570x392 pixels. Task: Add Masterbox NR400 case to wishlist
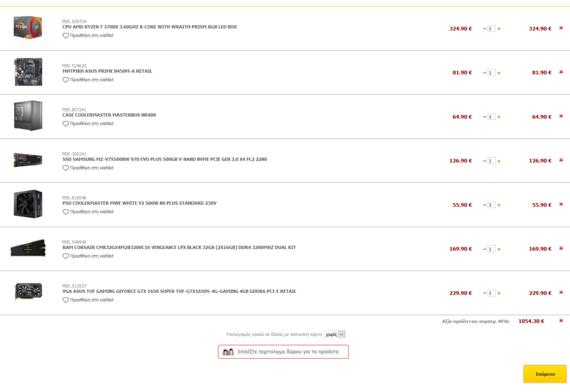click(88, 124)
